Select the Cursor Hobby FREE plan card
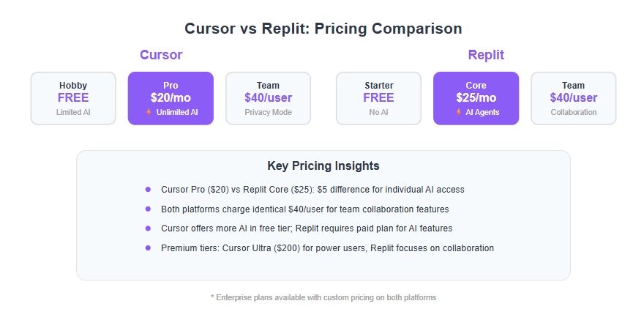Image resolution: width=644 pixels, height=320 pixels. [73, 98]
